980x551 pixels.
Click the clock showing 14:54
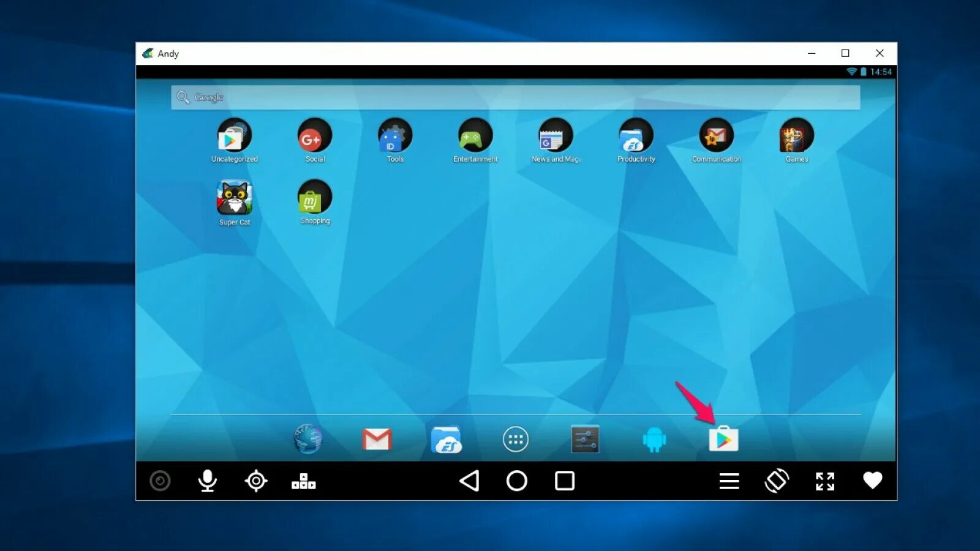pyautogui.click(x=881, y=72)
